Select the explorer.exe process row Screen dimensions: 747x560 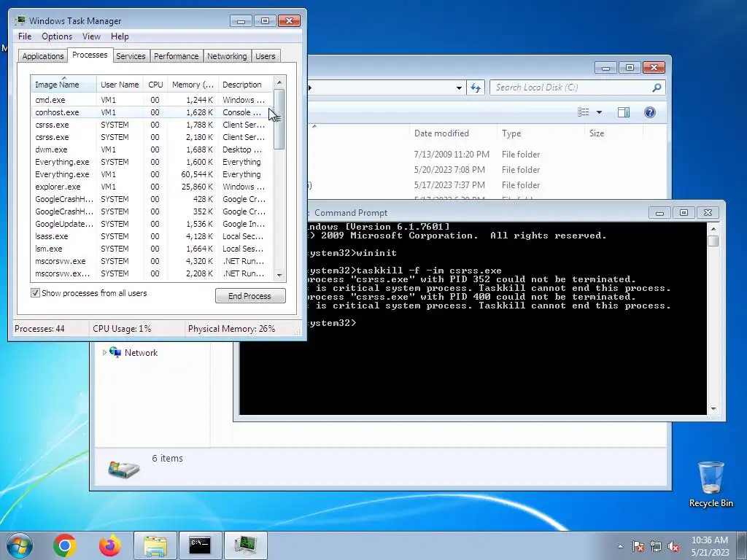coord(152,187)
